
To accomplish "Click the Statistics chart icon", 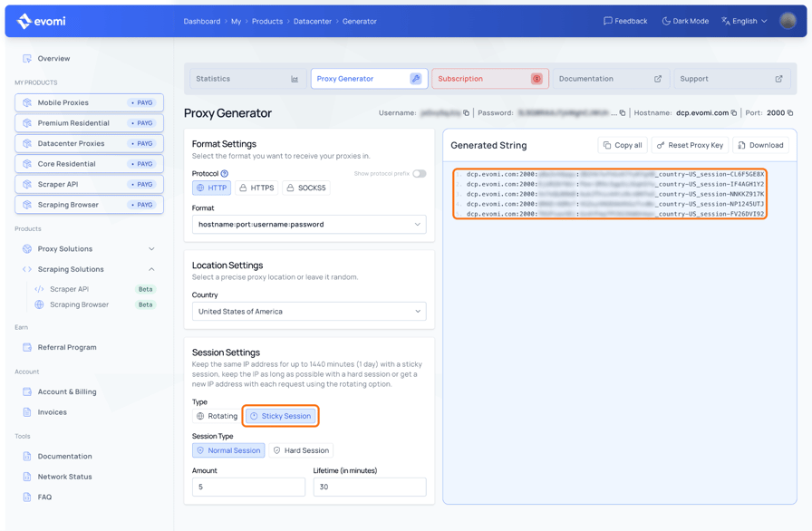I will point(295,79).
